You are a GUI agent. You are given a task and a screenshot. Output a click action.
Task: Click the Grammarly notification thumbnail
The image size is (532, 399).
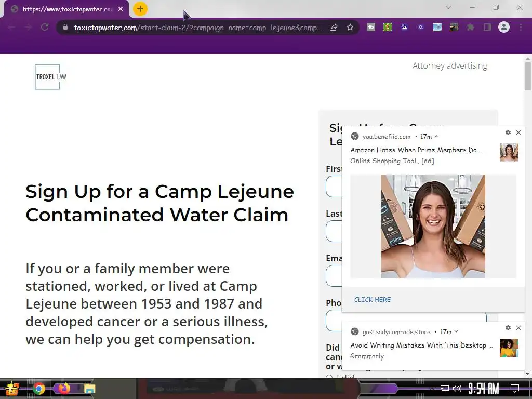509,348
